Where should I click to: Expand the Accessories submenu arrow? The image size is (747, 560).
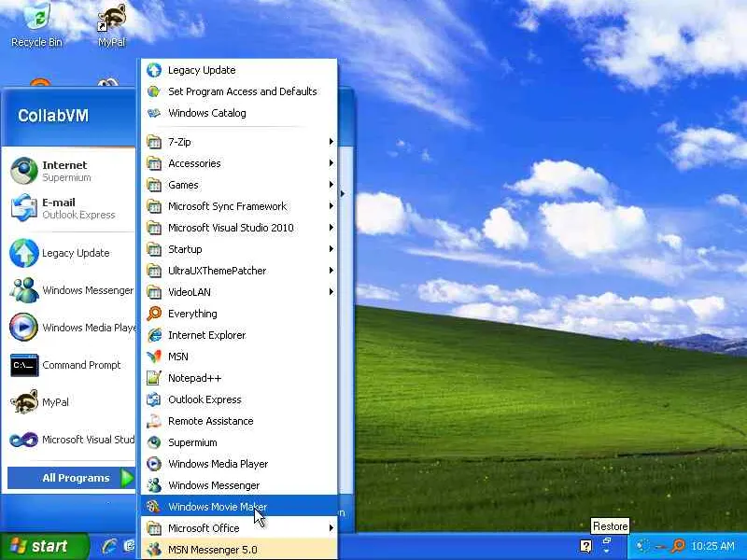pos(331,163)
